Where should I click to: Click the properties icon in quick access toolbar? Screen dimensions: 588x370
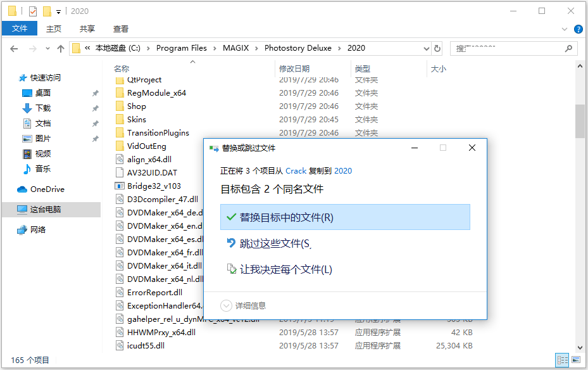33,11
